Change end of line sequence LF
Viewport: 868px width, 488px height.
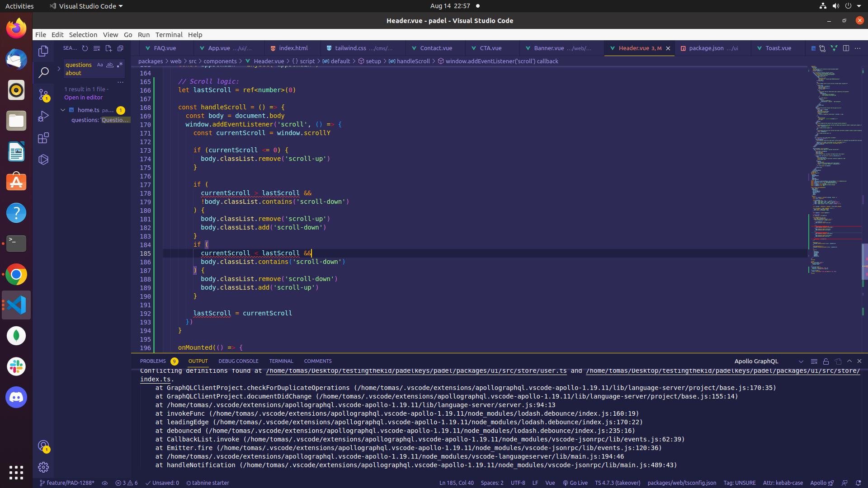coord(535,483)
